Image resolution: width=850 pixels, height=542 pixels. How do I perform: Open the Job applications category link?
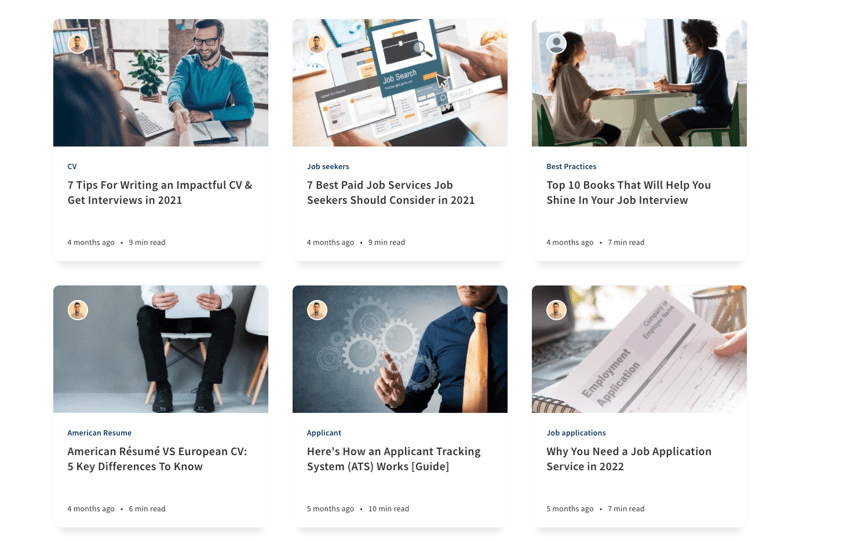coord(576,433)
